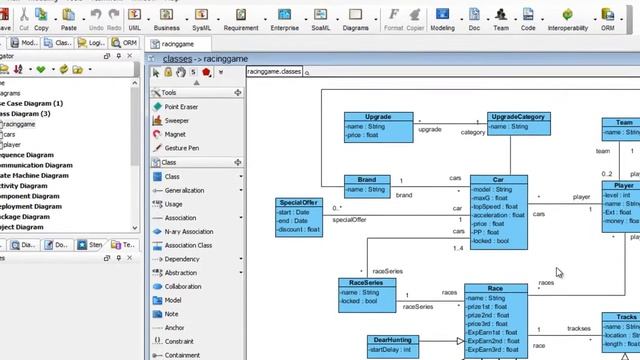Collapse the Tools palette section
640x360 pixels.
point(238,93)
